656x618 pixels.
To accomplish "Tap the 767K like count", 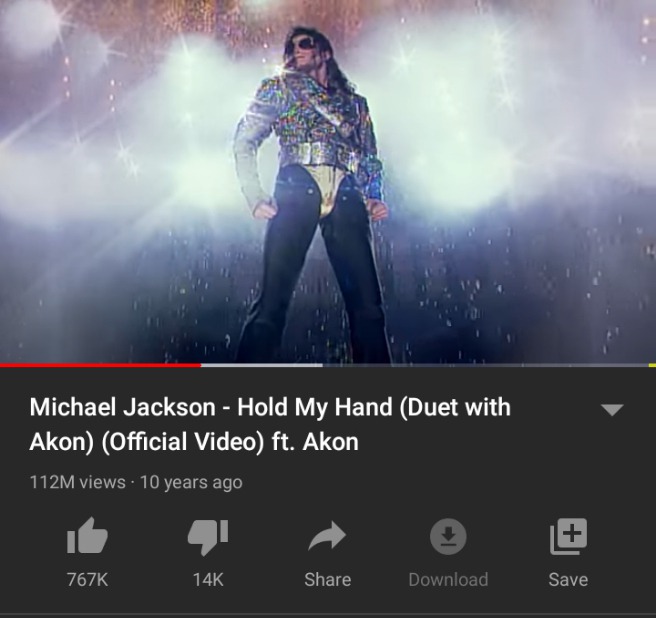I will coord(87,580).
